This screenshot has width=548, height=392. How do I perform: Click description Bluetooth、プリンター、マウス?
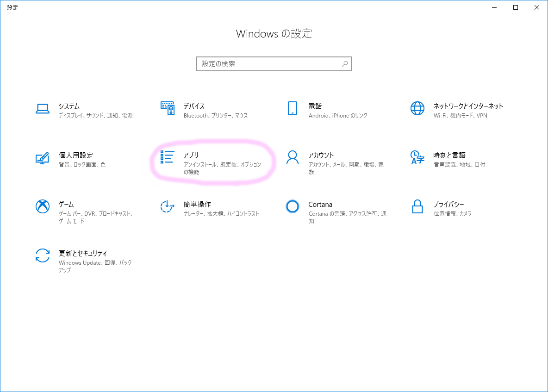[x=216, y=116]
